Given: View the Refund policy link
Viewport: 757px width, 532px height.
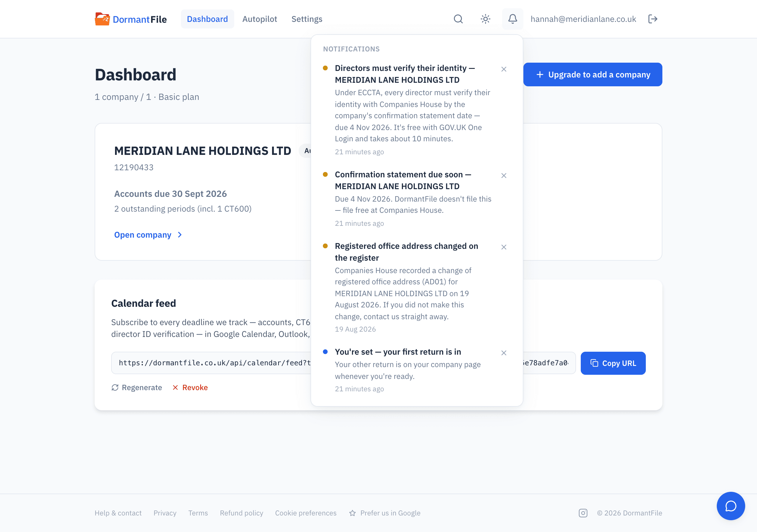Looking at the screenshot, I should point(241,513).
